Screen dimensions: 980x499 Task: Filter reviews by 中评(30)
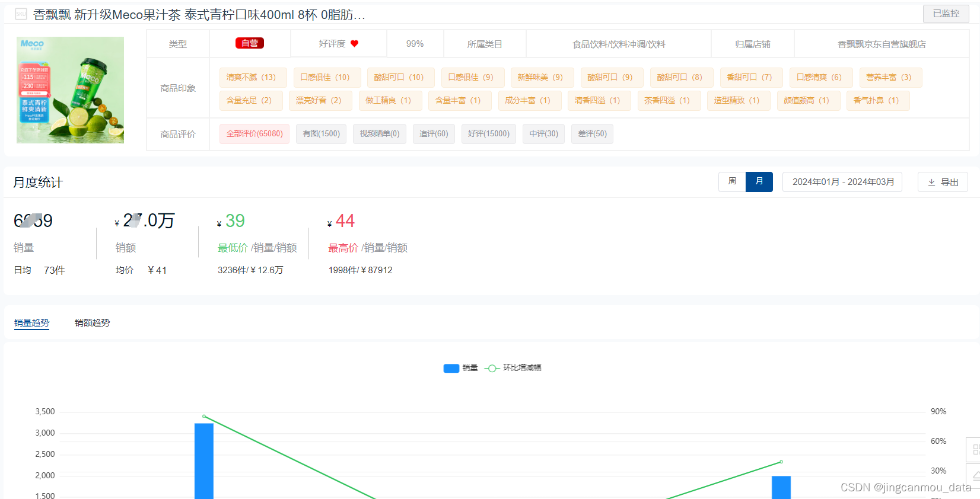(x=544, y=134)
